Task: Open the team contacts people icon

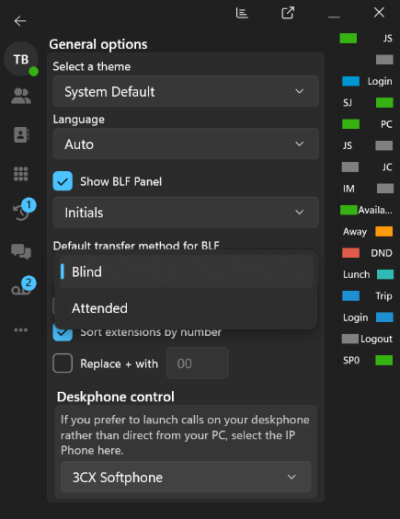Action: [21, 96]
